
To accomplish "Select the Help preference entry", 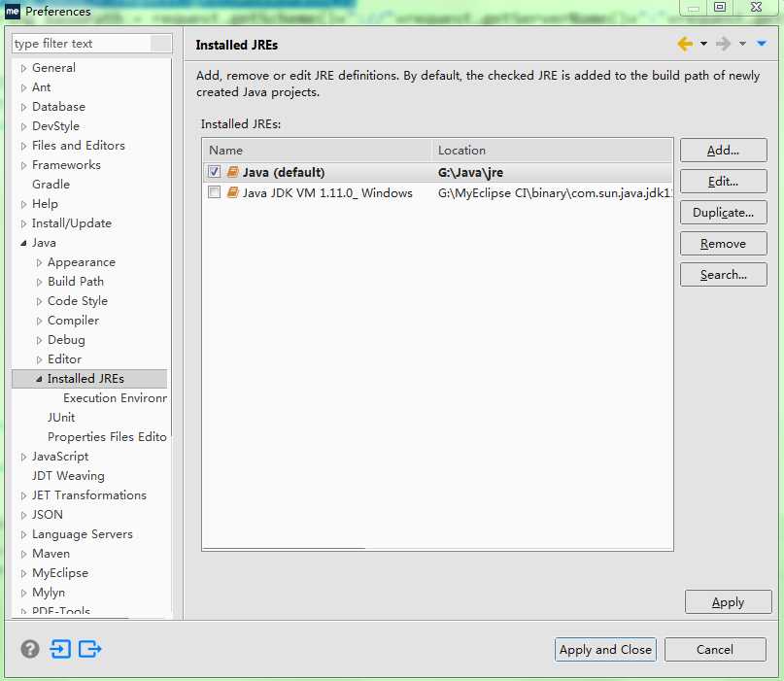I will coord(45,203).
